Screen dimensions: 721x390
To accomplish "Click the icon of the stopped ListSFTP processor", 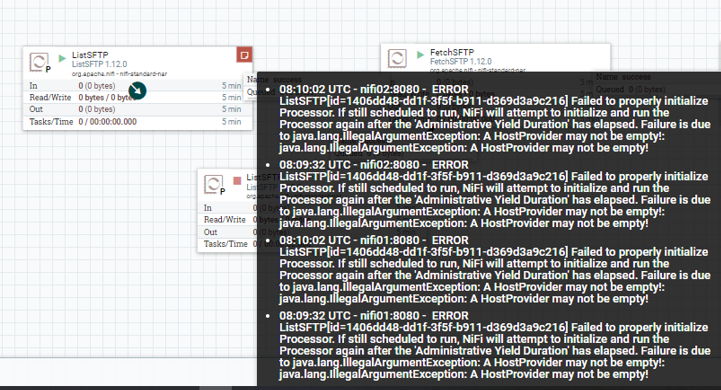I will click(213, 184).
